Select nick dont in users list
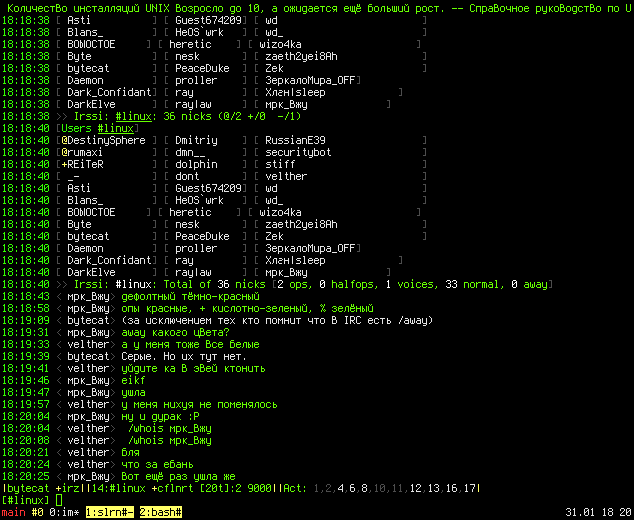634x520 pixels. click(x=187, y=176)
